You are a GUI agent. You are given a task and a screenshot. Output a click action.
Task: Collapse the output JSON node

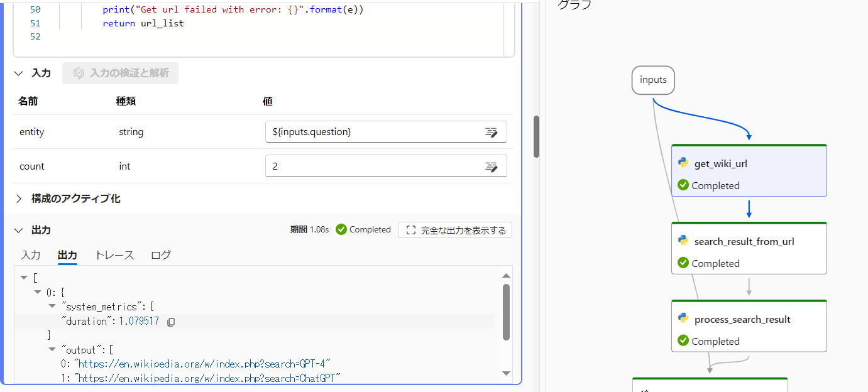(x=52, y=350)
